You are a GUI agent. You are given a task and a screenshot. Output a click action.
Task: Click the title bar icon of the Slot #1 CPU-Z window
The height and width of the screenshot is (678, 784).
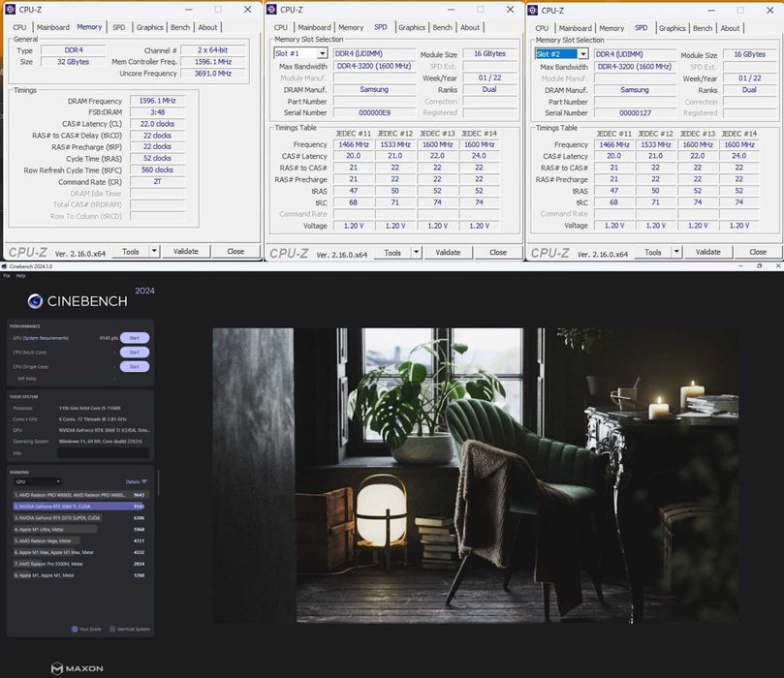(271, 10)
